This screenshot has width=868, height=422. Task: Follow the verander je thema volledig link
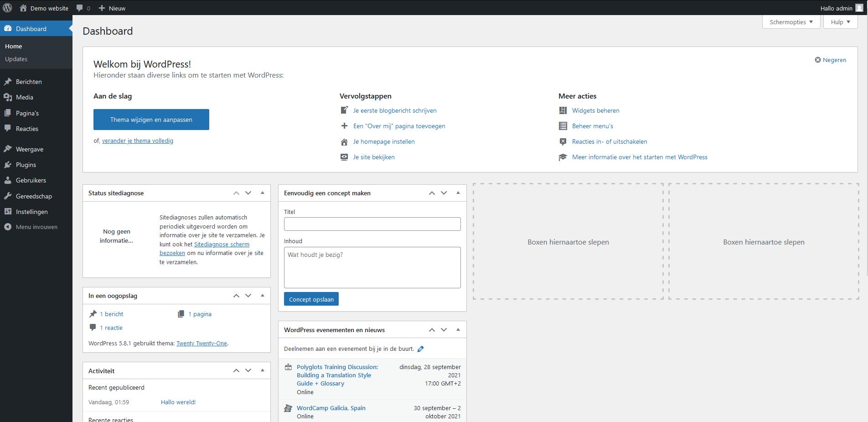point(138,141)
